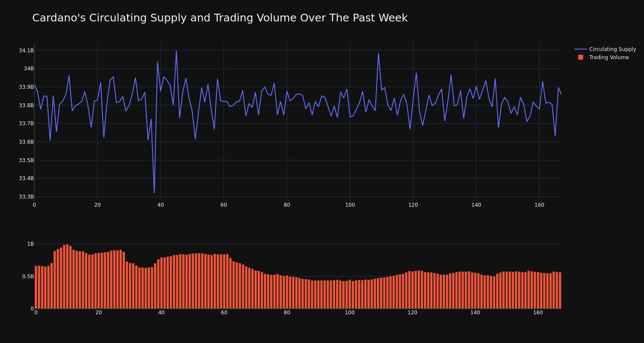Click the lowest supply dip near 33.3B
The width and height of the screenshot is (644, 343).
click(x=154, y=193)
